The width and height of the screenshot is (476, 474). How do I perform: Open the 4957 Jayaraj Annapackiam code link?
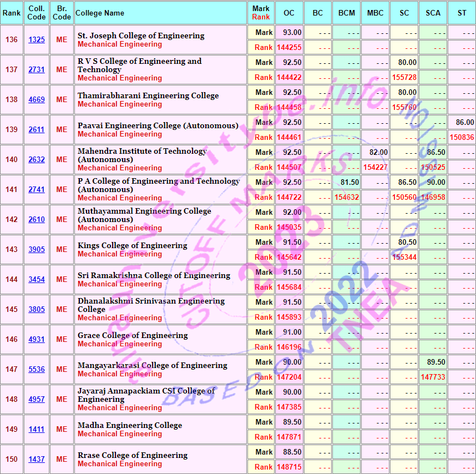click(x=37, y=400)
